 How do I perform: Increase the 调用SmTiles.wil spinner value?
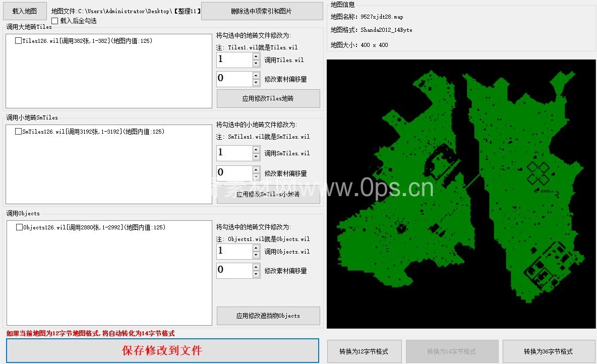pos(256,149)
